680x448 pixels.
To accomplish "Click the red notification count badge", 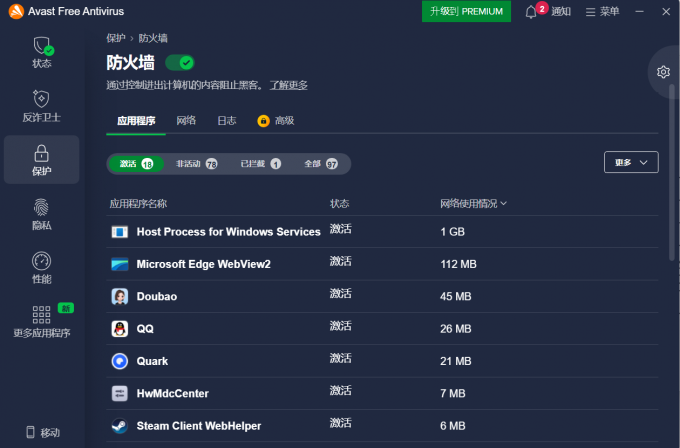I will [542, 8].
